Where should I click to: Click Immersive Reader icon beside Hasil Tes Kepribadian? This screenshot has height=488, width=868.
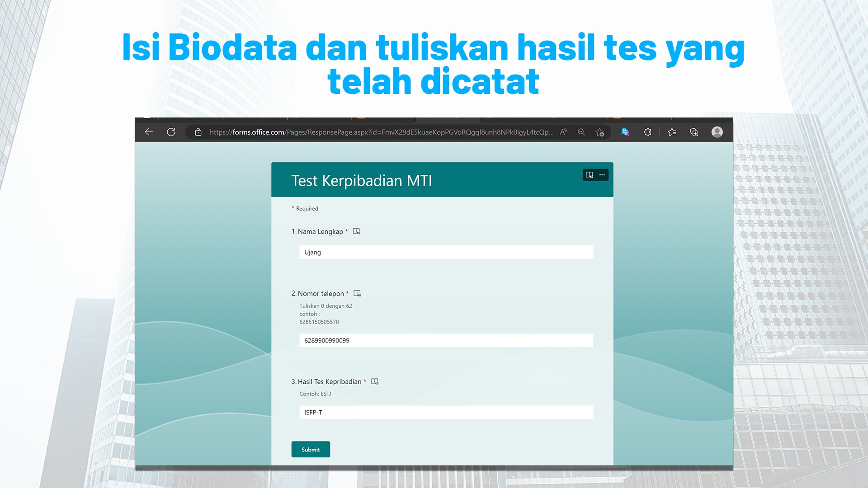[375, 381]
